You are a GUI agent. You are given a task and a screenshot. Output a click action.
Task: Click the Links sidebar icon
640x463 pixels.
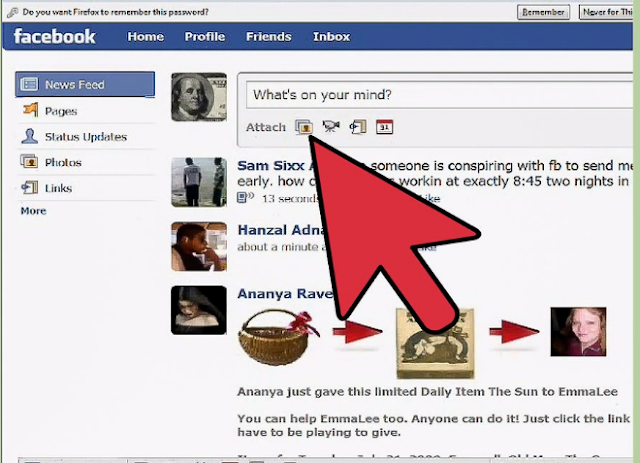click(29, 187)
